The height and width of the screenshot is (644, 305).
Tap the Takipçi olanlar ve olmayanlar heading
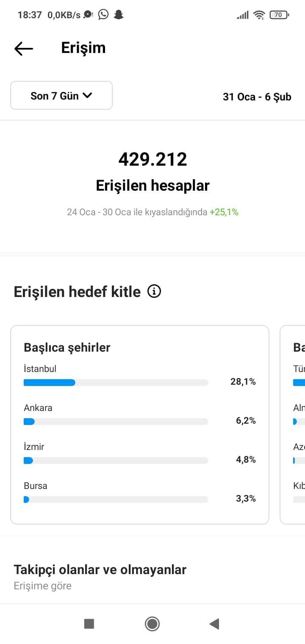[100, 569]
